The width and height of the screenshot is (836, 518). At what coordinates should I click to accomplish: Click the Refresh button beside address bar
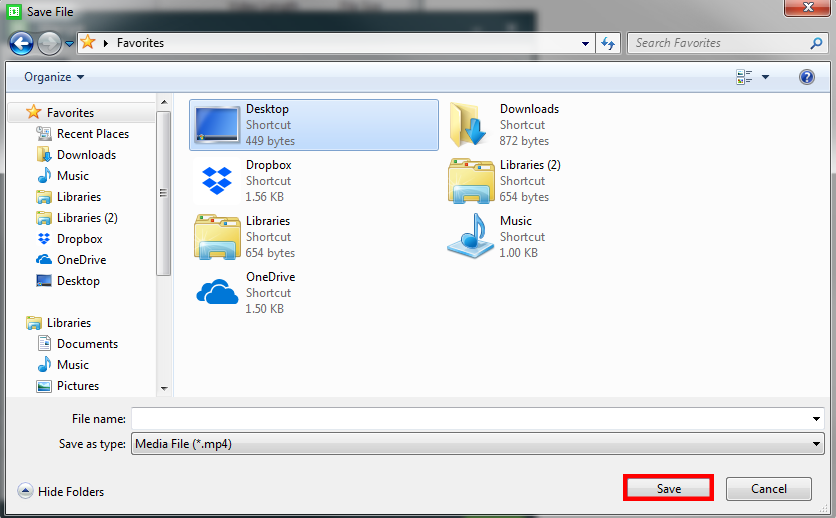[608, 44]
